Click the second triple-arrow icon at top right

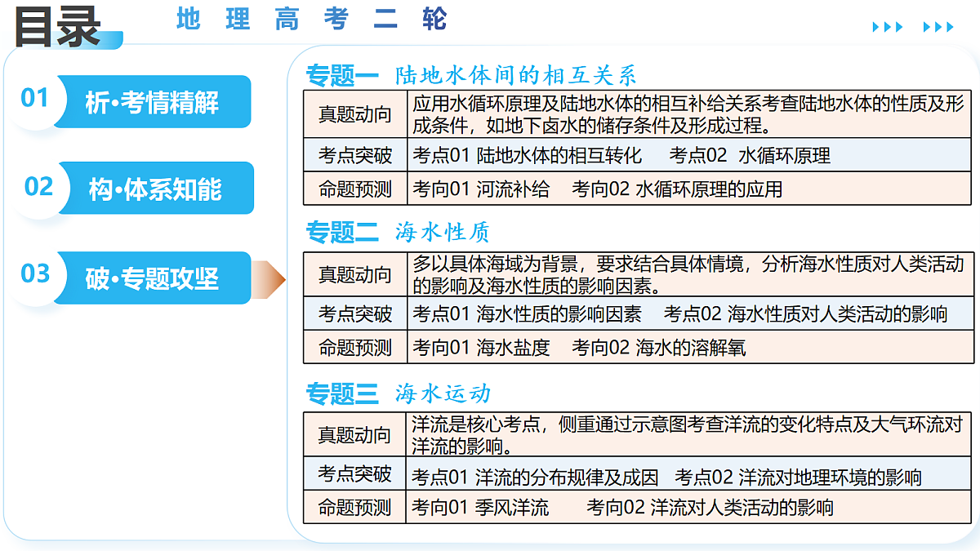coord(938,27)
